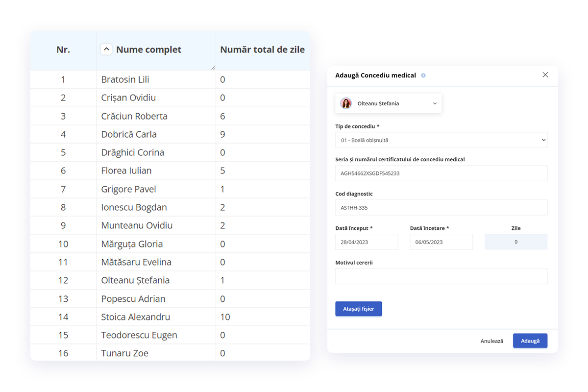The width and height of the screenshot is (588, 392).
Task: Click the Atașați fișier button
Action: tap(359, 309)
